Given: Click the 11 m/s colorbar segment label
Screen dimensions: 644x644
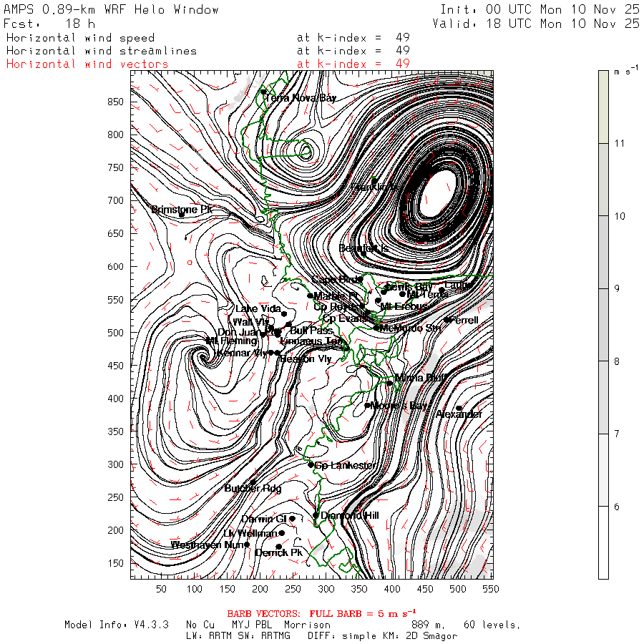Looking at the screenshot, I should coord(620,143).
